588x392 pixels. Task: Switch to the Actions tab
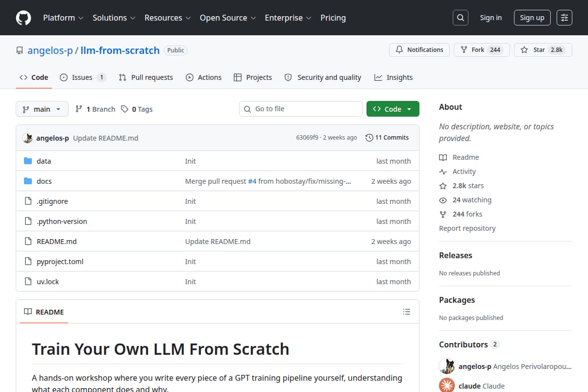point(203,77)
